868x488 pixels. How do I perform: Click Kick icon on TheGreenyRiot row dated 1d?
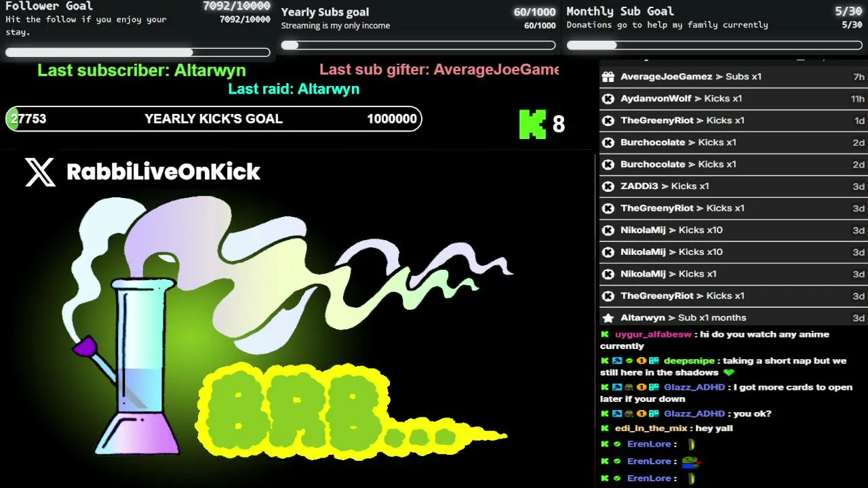[x=608, y=121]
